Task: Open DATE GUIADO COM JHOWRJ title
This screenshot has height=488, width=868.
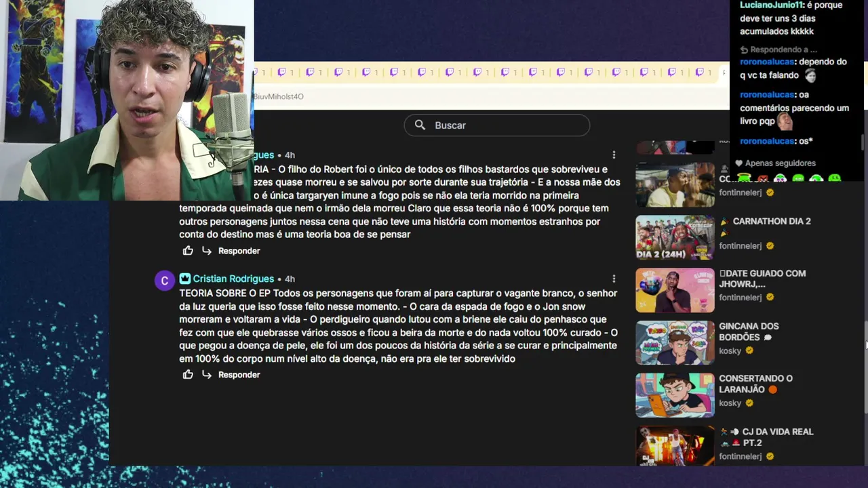Action: pyautogui.click(x=762, y=279)
